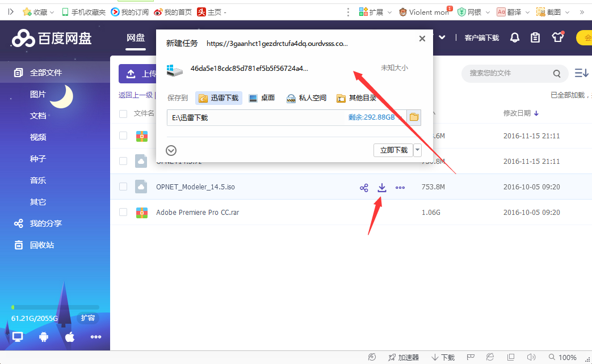
Task: Toggle the sort order list icon
Action: pyautogui.click(x=581, y=73)
